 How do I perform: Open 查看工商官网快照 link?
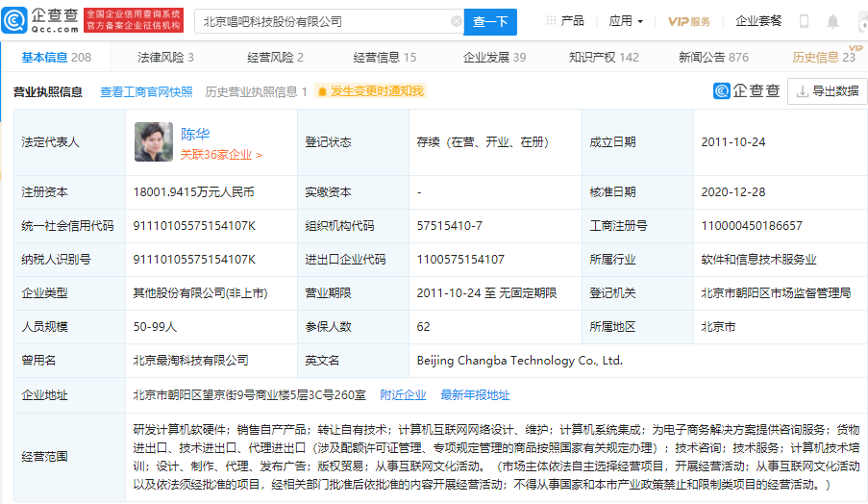pos(146,92)
